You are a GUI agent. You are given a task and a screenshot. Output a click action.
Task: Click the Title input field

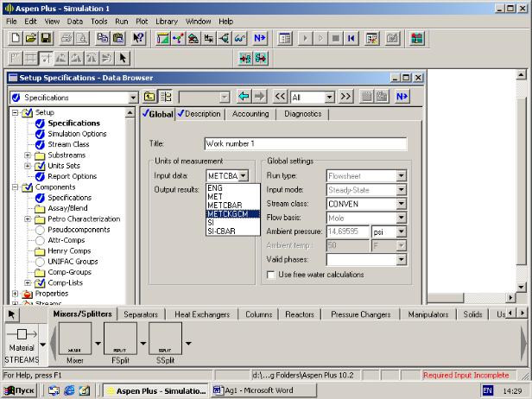(x=305, y=143)
